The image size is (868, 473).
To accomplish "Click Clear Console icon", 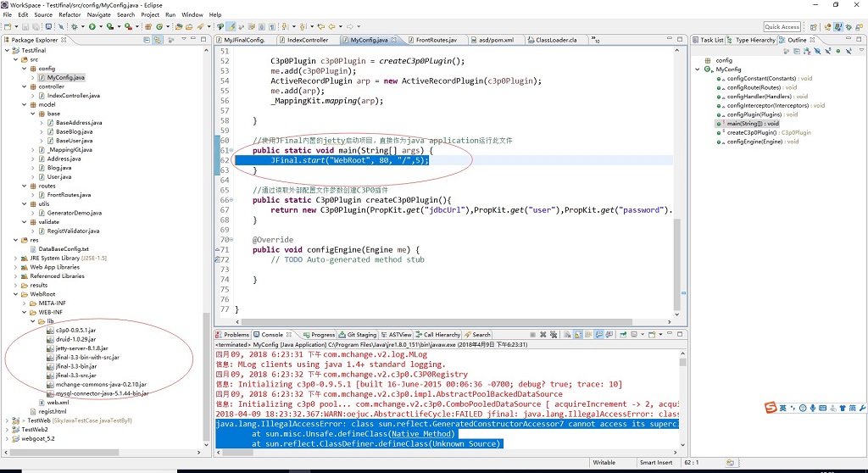I will (x=567, y=335).
